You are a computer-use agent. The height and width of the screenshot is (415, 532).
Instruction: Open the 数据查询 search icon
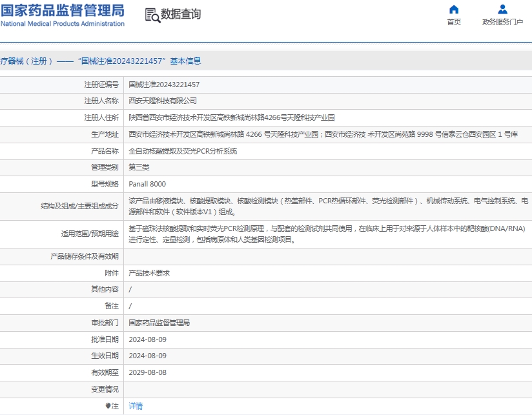(x=152, y=15)
